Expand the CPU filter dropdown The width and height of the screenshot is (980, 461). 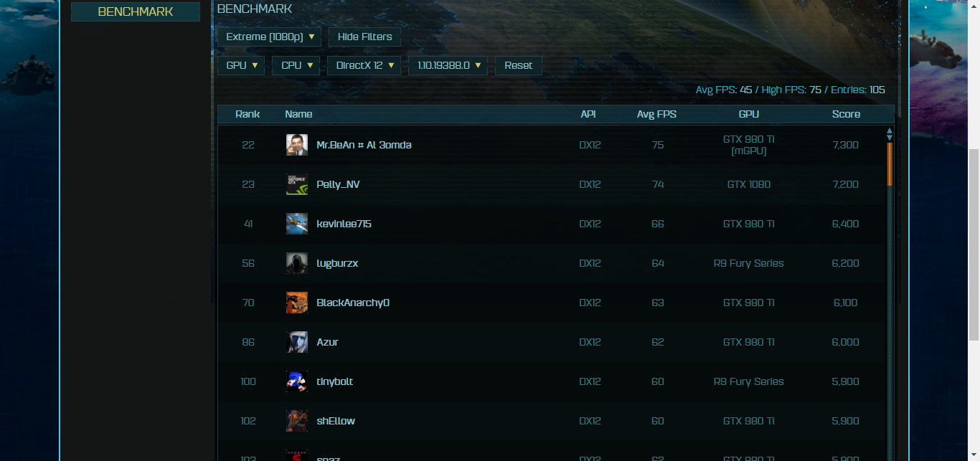coord(296,65)
